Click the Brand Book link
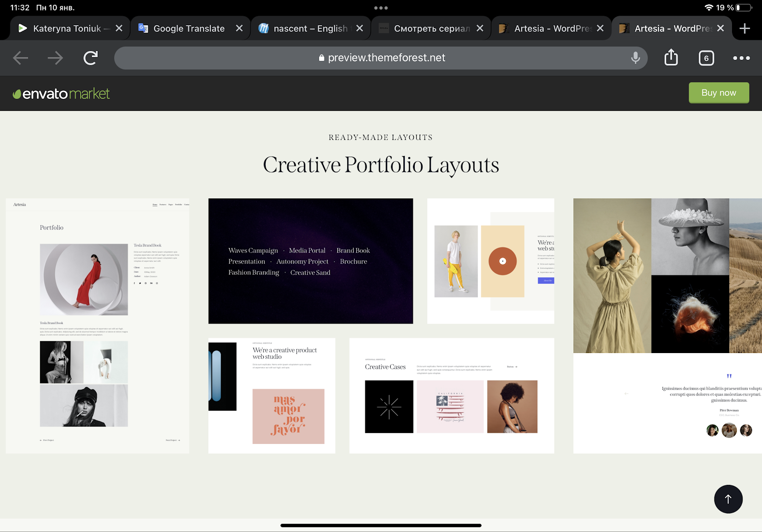 coord(353,251)
